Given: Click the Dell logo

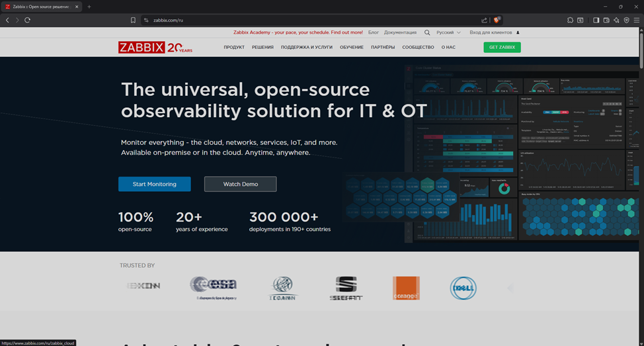Looking at the screenshot, I should pos(463,288).
